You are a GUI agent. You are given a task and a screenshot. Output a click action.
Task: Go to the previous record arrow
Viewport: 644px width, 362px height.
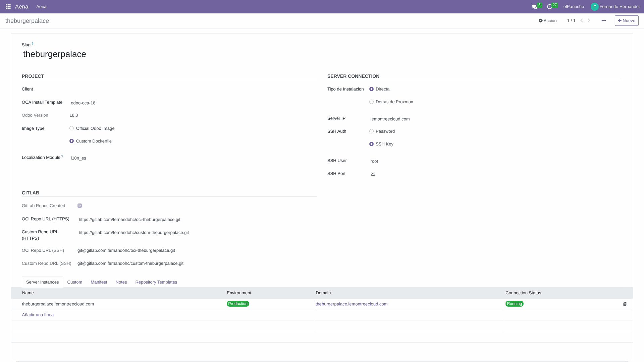[x=582, y=21]
